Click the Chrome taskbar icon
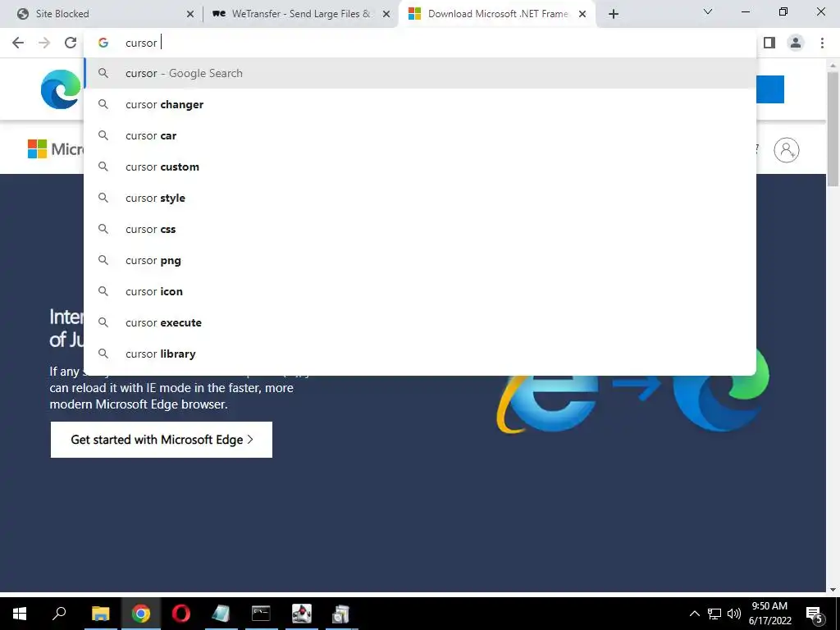840x630 pixels. [141, 614]
